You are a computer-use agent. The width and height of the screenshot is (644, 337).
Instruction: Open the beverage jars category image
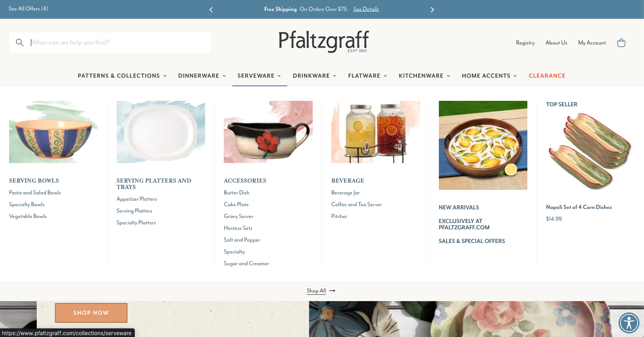376,132
